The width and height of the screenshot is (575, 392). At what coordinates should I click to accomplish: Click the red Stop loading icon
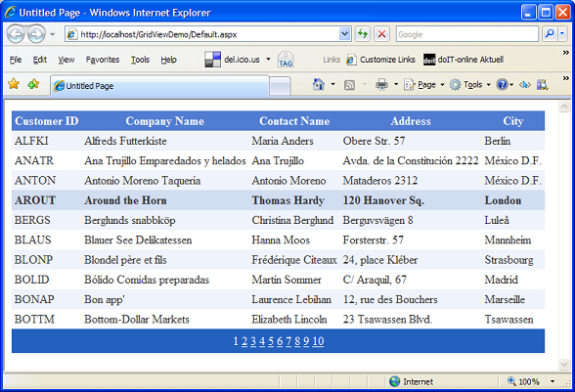381,34
